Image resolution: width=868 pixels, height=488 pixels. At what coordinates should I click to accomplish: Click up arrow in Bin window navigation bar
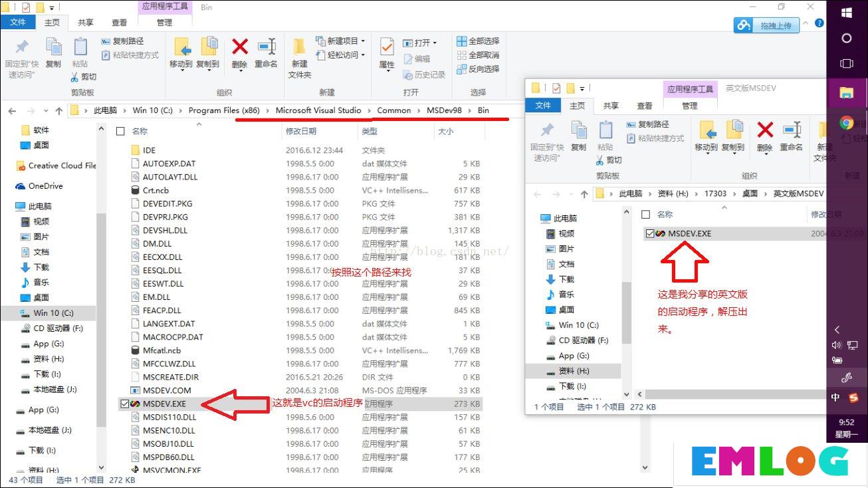[x=59, y=110]
